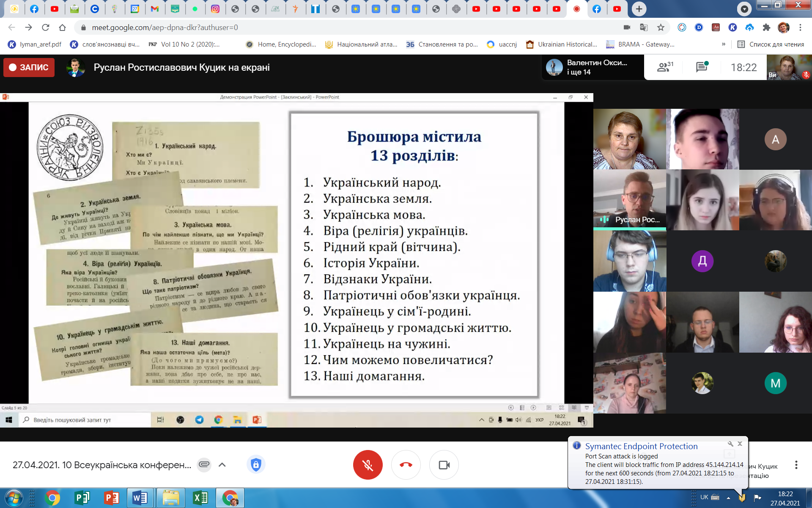Screen dimensions: 812x508
Task: Expand hidden bookmarks overflow arrow
Action: (x=723, y=44)
